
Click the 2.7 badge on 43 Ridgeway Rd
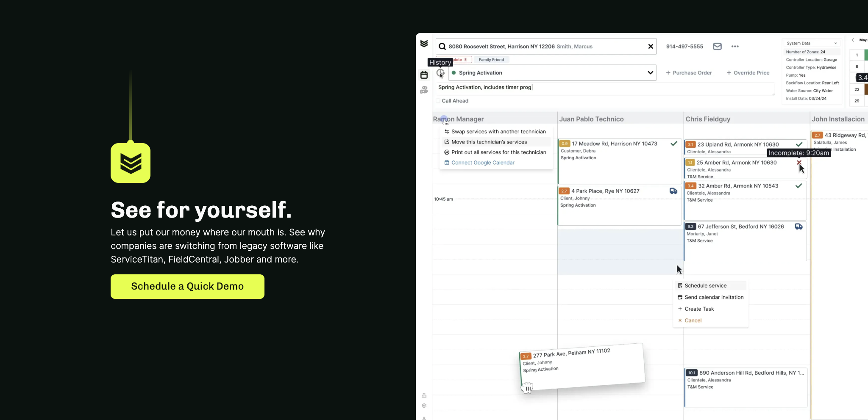pos(817,135)
